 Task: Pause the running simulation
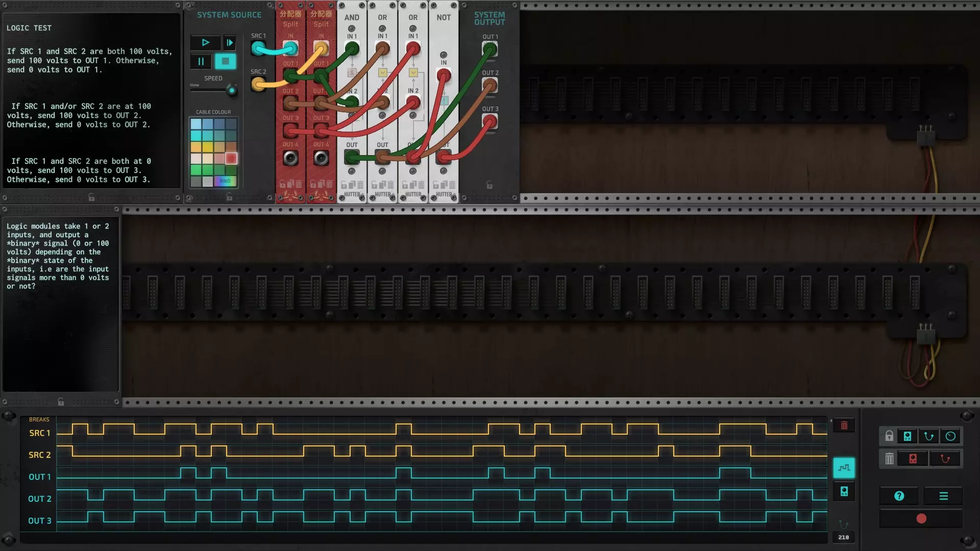tap(201, 62)
